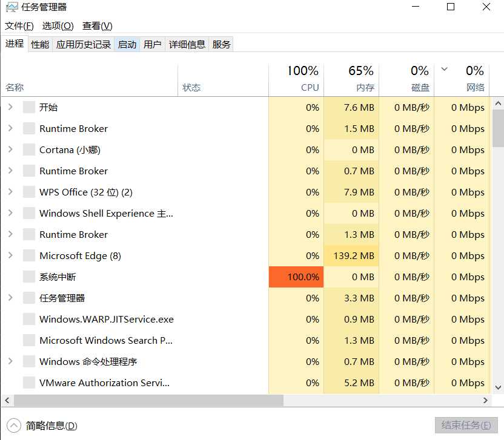The image size is (504, 440).
Task: Click the icon next to Microsoft Edge (8)
Action: point(28,256)
